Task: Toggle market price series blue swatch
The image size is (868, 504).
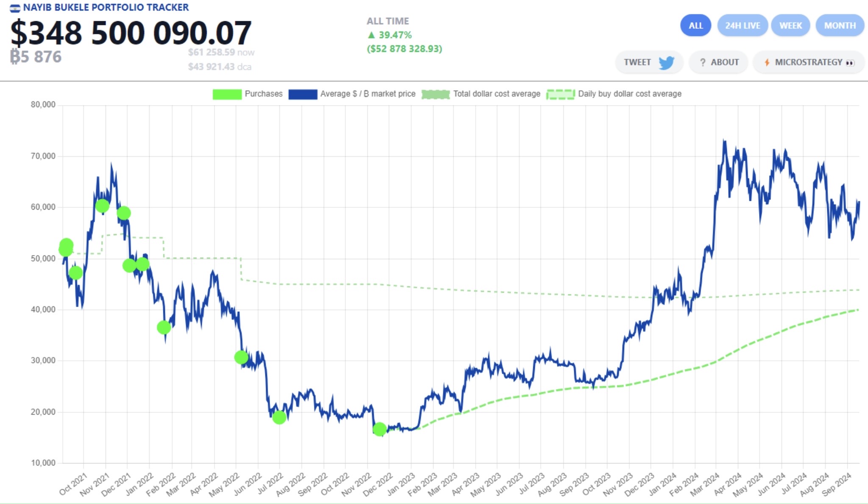Action: point(303,94)
